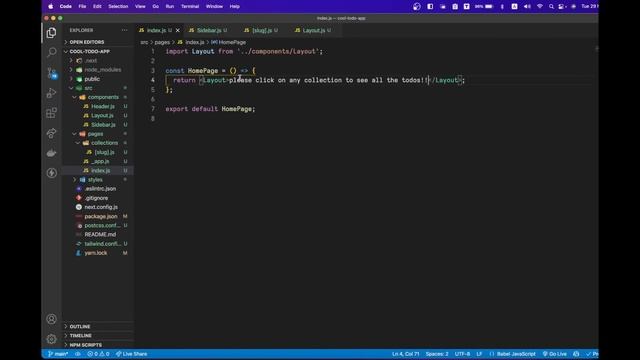Open the File menu

82,7
